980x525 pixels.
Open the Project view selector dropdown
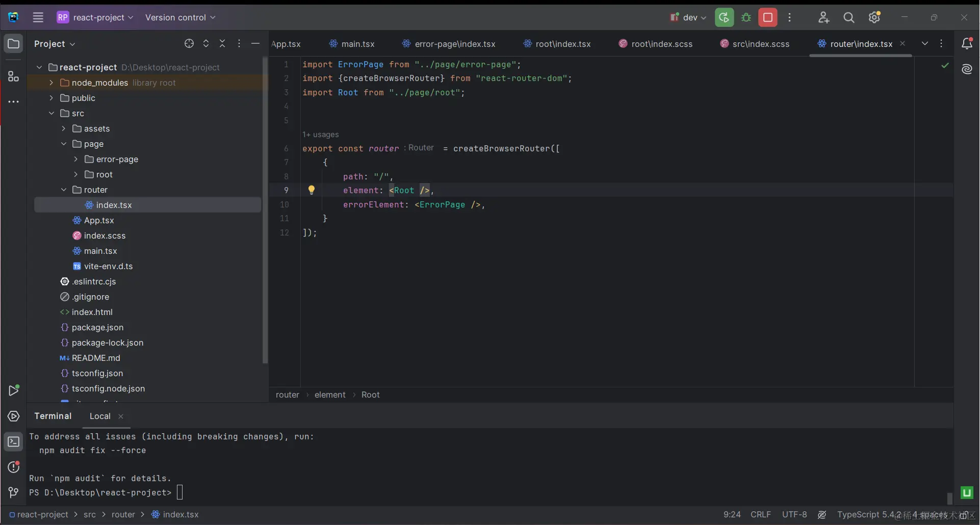55,44
